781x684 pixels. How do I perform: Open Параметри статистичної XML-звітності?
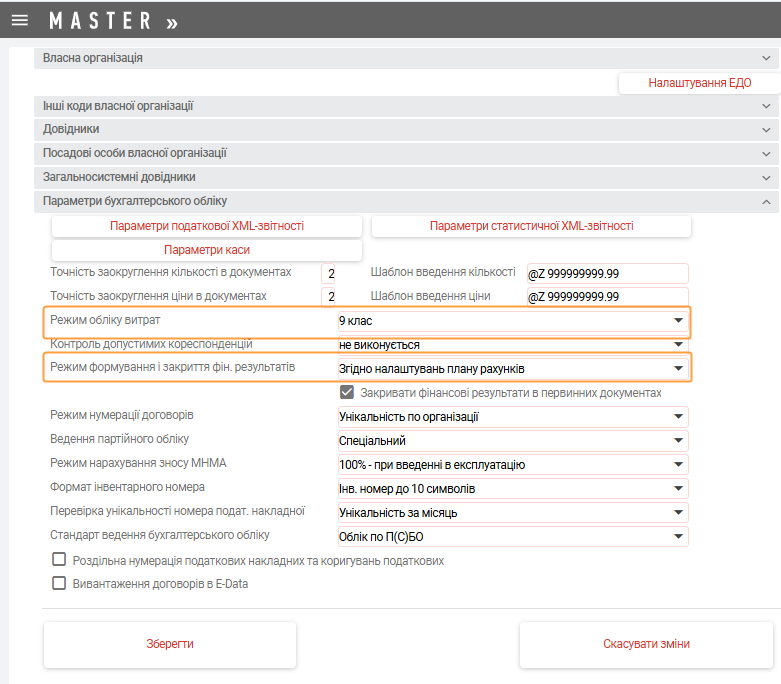[531, 226]
